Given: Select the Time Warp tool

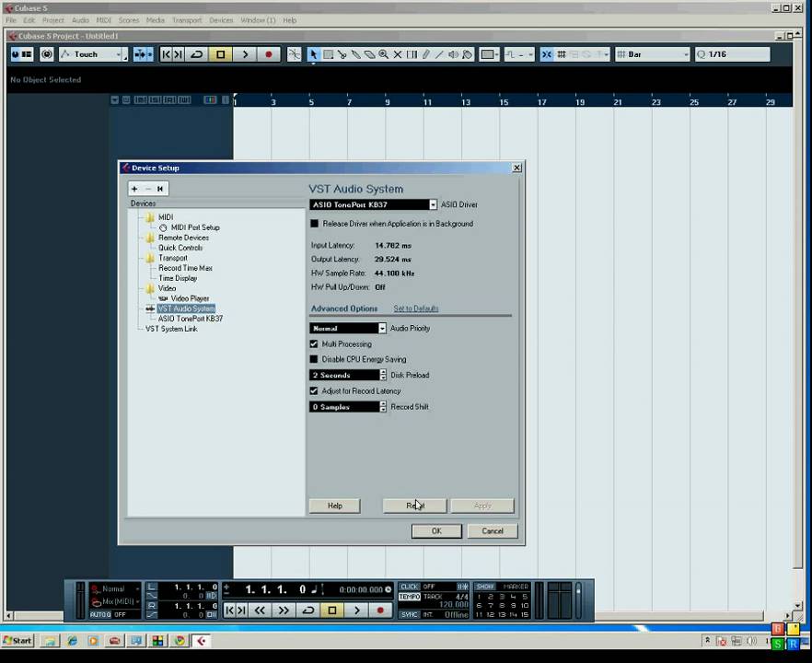Looking at the screenshot, I should (x=412, y=54).
